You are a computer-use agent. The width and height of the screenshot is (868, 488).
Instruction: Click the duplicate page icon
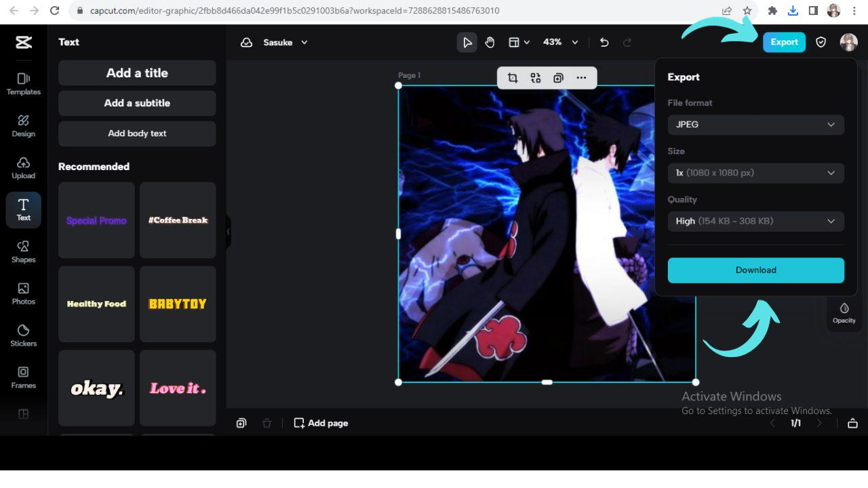tap(241, 423)
